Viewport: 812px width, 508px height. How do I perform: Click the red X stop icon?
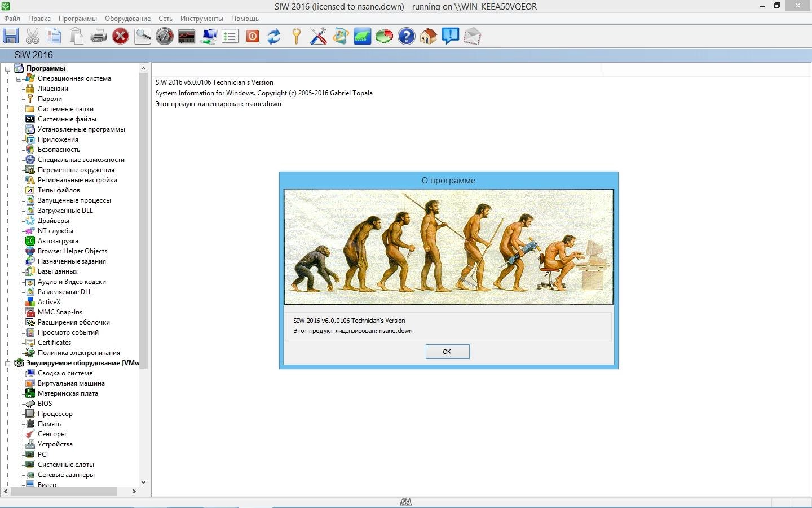coord(120,37)
